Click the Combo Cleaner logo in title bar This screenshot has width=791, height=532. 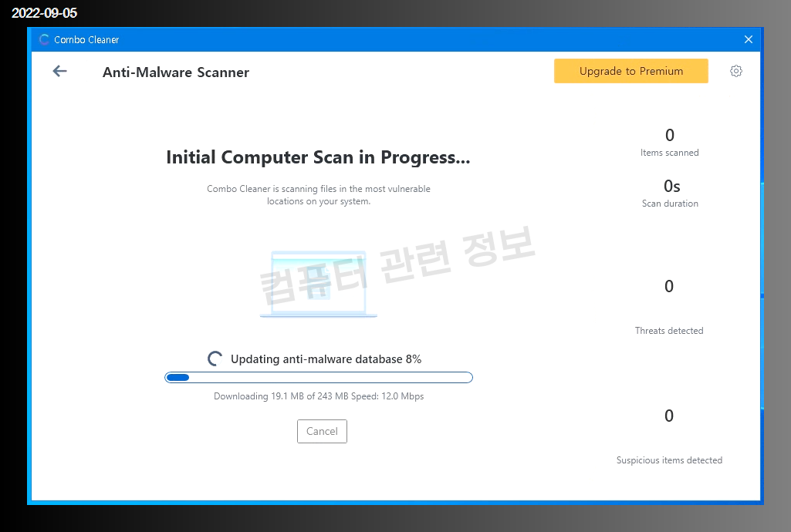(x=45, y=39)
